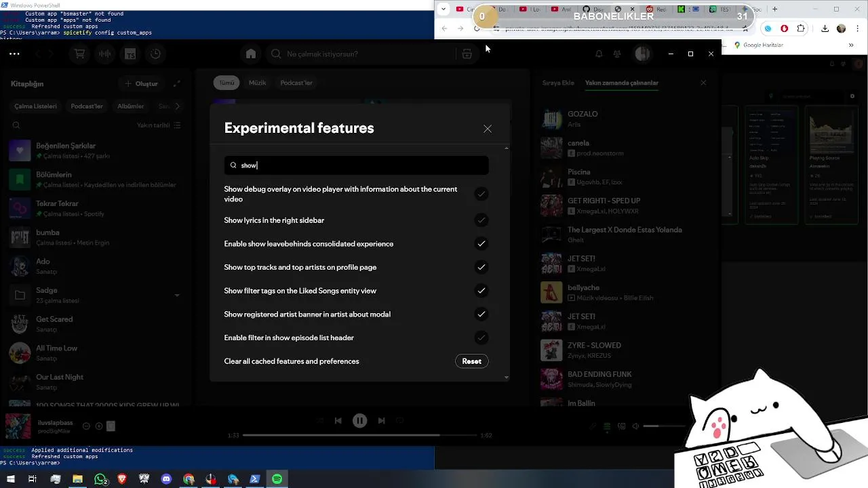Select the Tümü filter chip
The image size is (868, 488).
pyautogui.click(x=226, y=83)
